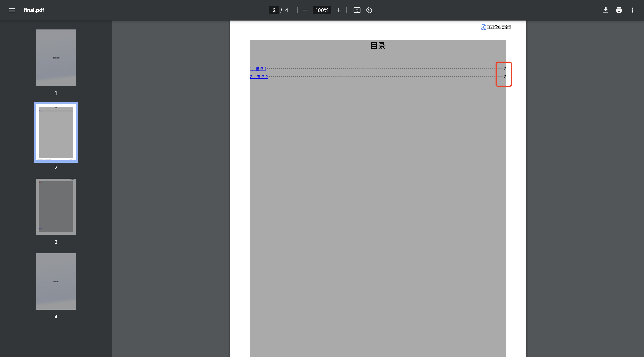The image size is (644, 357).
Task: Open the page 1 cover thumbnail
Action: pos(56,57)
